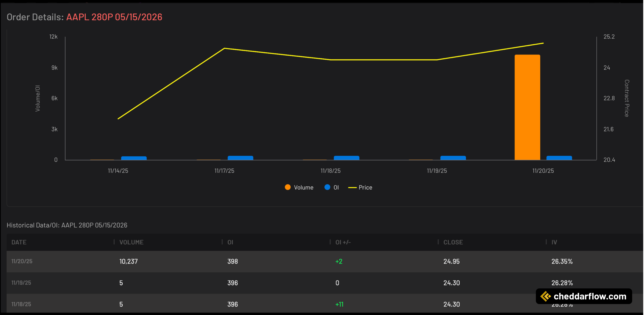This screenshot has width=644, height=315.
Task: Click the green +2 OI change
Action: pos(339,261)
